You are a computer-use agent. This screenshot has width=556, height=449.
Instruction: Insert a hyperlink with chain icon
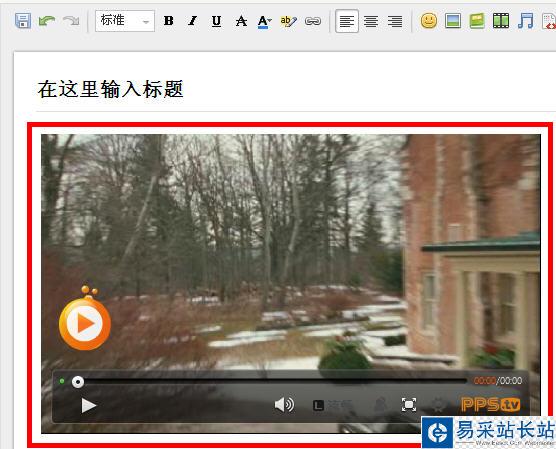coord(313,21)
